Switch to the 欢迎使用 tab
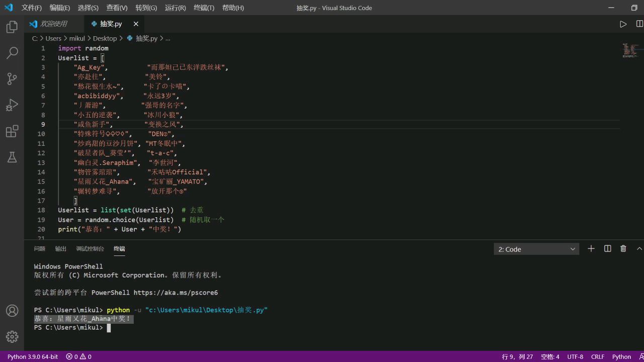 (x=54, y=24)
